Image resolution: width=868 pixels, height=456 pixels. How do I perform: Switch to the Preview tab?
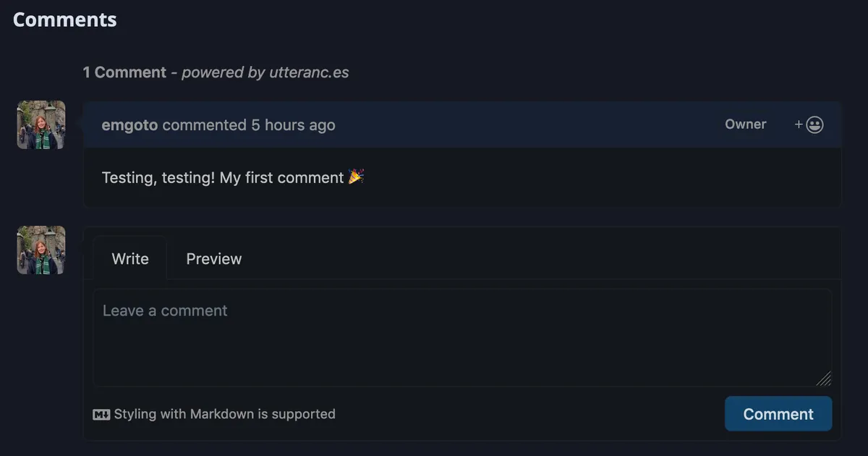coord(213,258)
